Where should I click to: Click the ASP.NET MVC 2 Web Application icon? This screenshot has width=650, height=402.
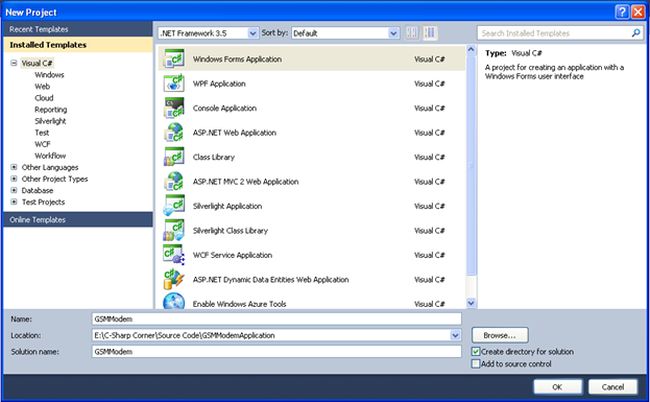[174, 181]
